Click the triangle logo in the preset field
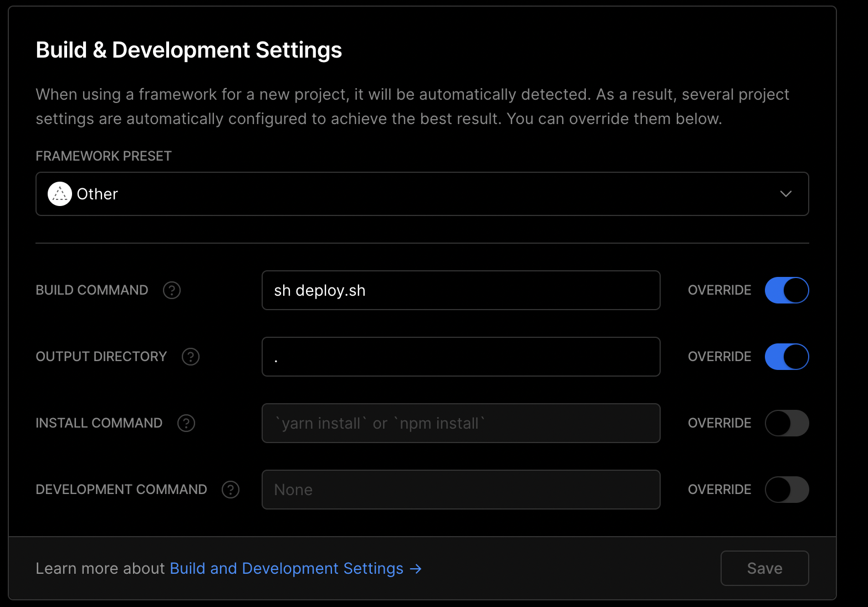The height and width of the screenshot is (607, 868). (x=59, y=194)
